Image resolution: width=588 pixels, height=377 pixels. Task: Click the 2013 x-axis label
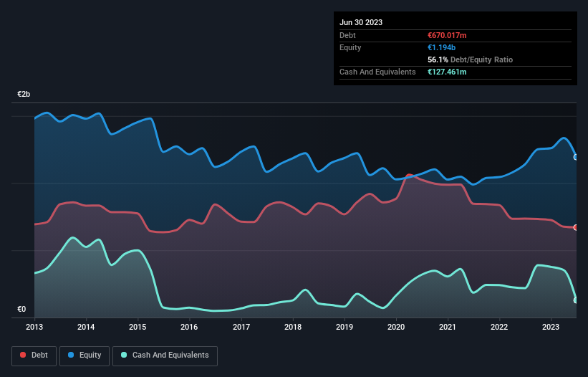[x=34, y=328]
